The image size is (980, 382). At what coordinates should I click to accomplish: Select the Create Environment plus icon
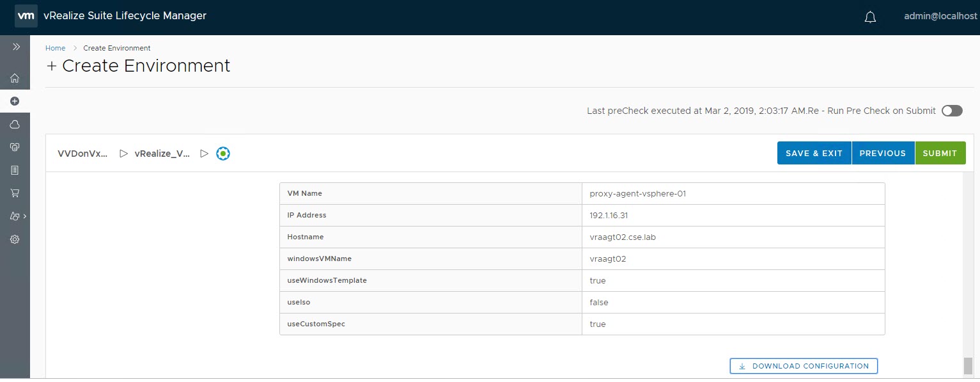click(x=15, y=101)
